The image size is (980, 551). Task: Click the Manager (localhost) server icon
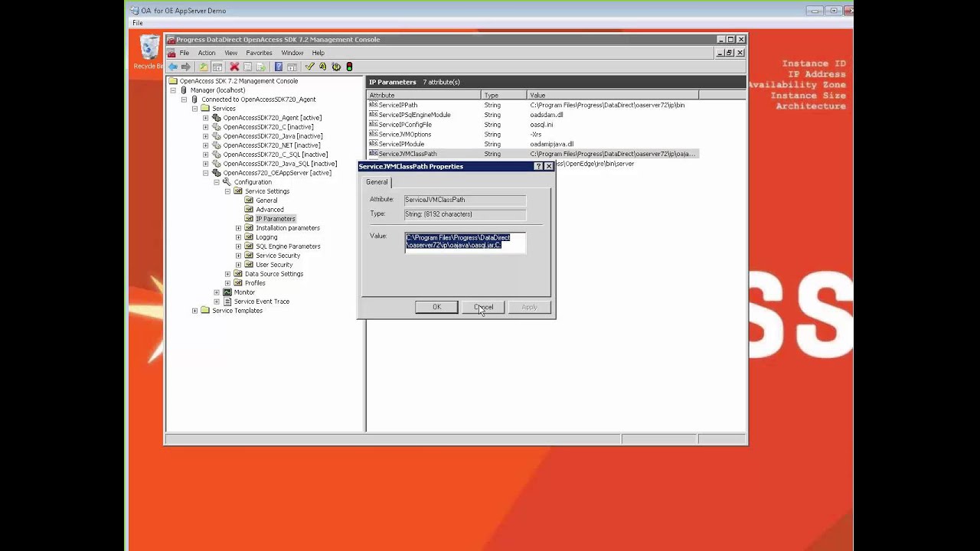click(184, 90)
